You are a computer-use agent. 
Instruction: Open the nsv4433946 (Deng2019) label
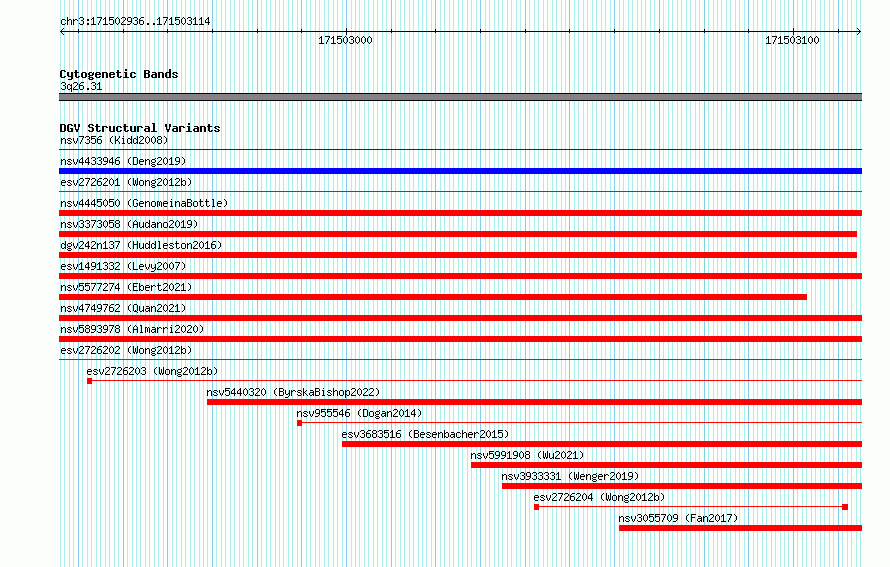(x=123, y=161)
